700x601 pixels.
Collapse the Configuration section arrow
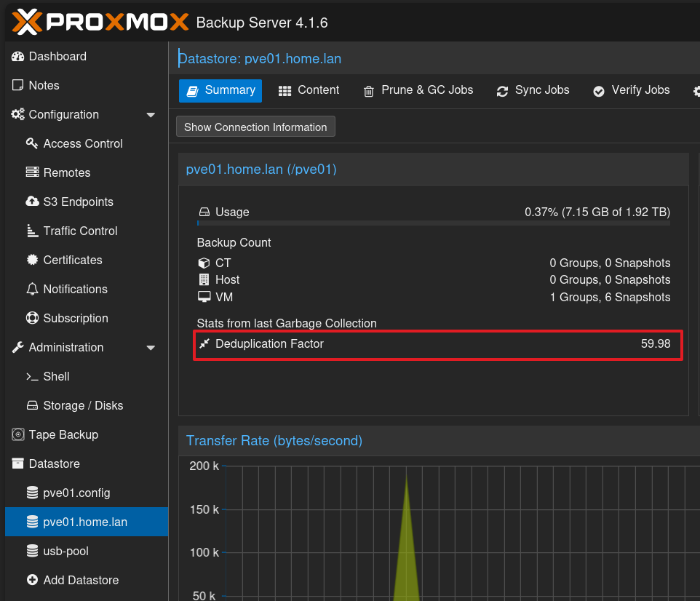pyautogui.click(x=151, y=115)
